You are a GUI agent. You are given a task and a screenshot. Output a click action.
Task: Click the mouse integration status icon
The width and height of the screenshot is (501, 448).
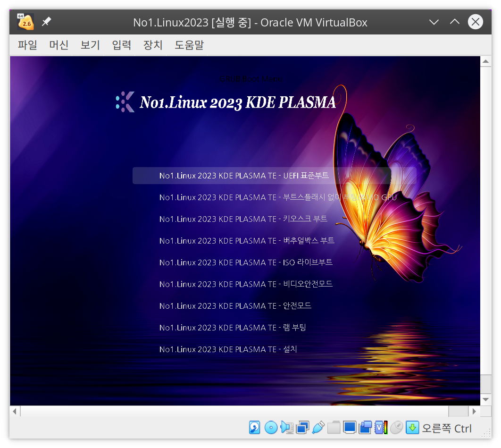[397, 428]
